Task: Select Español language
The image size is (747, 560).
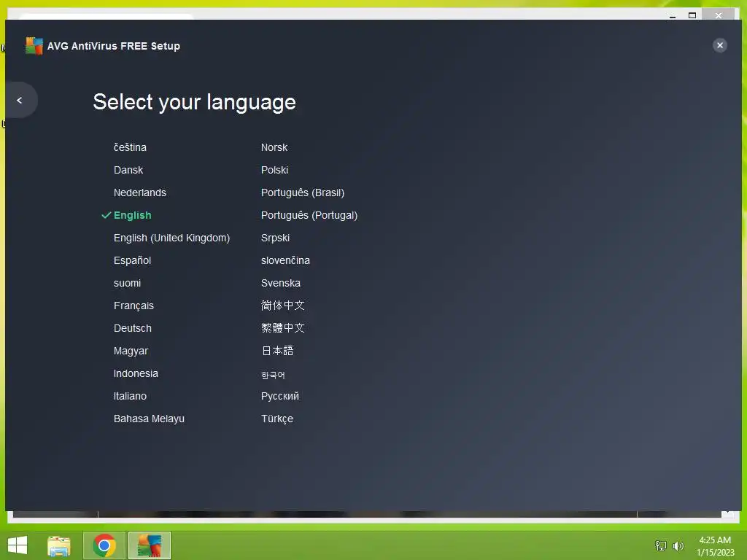Action: pos(132,260)
